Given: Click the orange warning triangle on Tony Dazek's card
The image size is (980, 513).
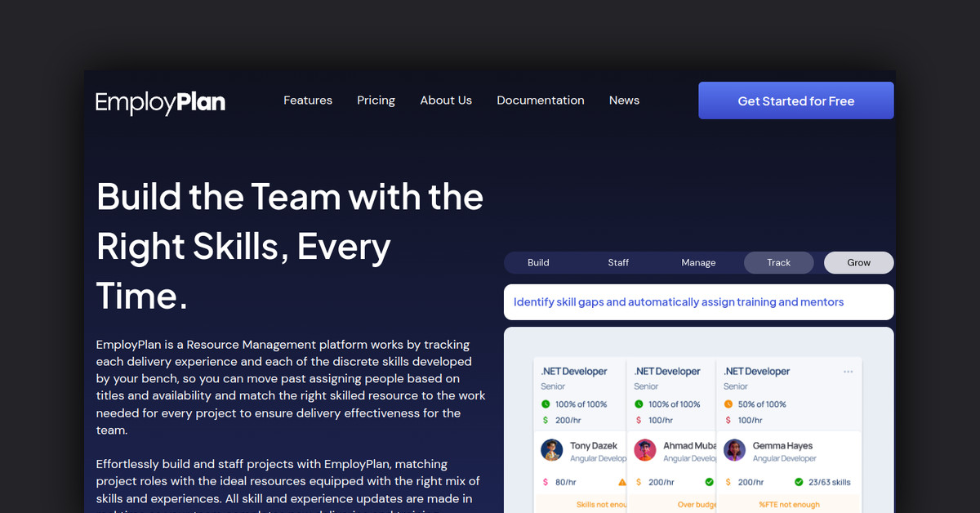Looking at the screenshot, I should [x=622, y=482].
